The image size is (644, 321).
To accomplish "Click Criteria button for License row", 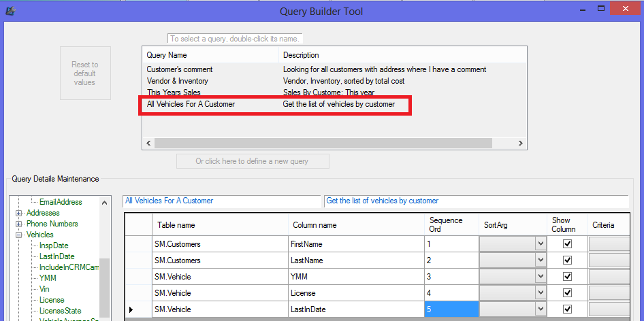I will pos(609,293).
